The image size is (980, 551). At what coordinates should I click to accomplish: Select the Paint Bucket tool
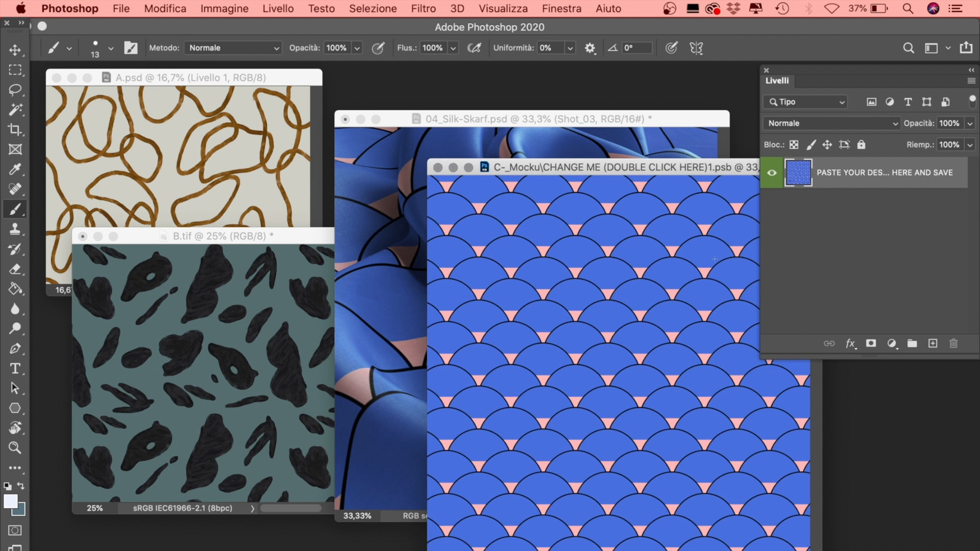(x=15, y=289)
